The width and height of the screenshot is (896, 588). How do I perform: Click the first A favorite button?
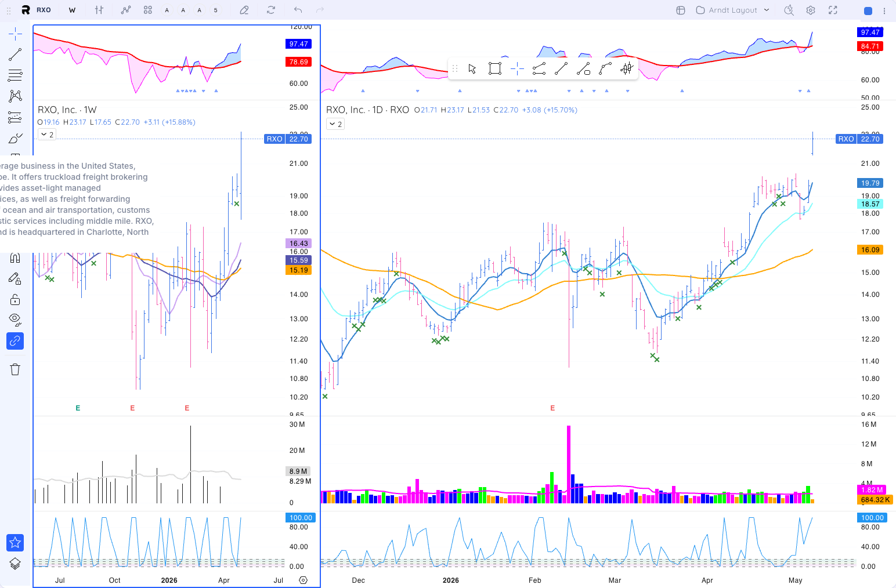(167, 10)
